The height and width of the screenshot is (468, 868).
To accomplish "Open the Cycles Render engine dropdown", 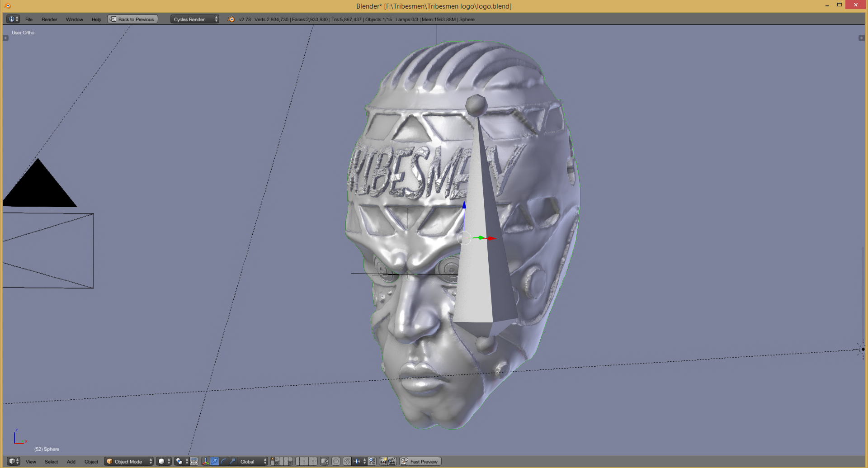I will (195, 19).
